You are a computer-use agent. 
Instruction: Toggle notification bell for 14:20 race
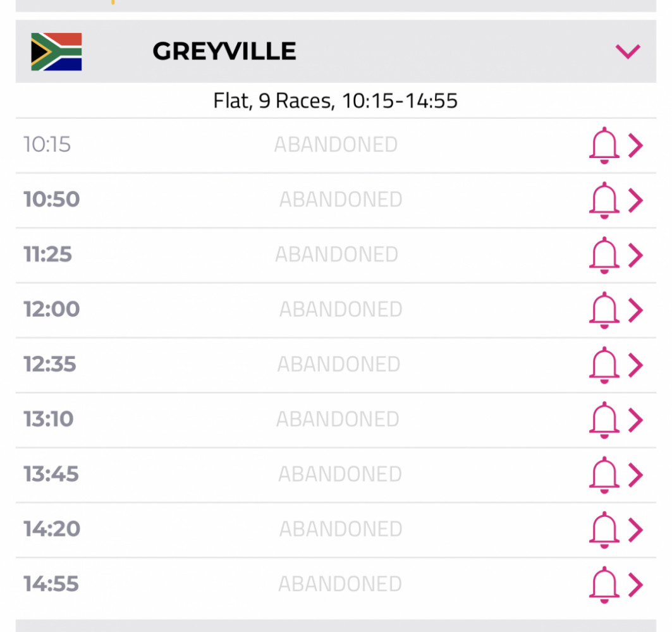click(604, 529)
